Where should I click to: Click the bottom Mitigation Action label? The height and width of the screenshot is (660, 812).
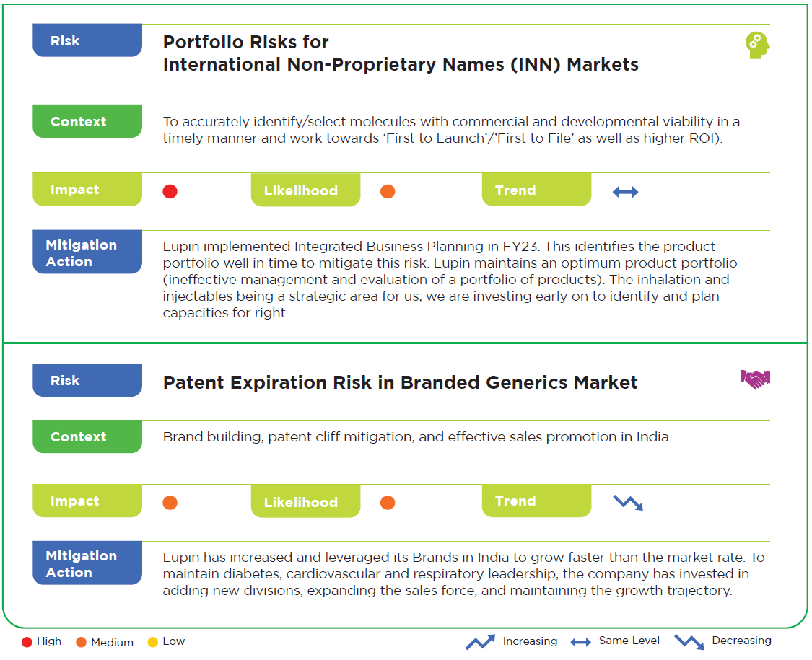(x=87, y=564)
